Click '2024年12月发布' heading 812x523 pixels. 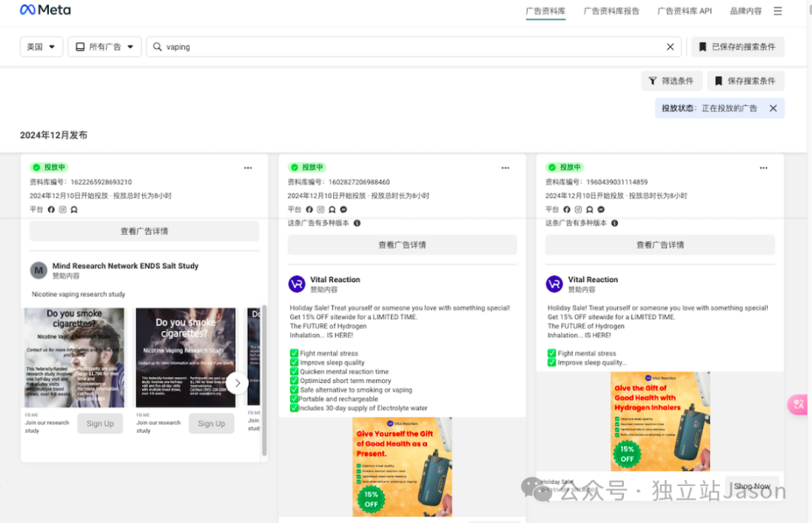tap(53, 135)
